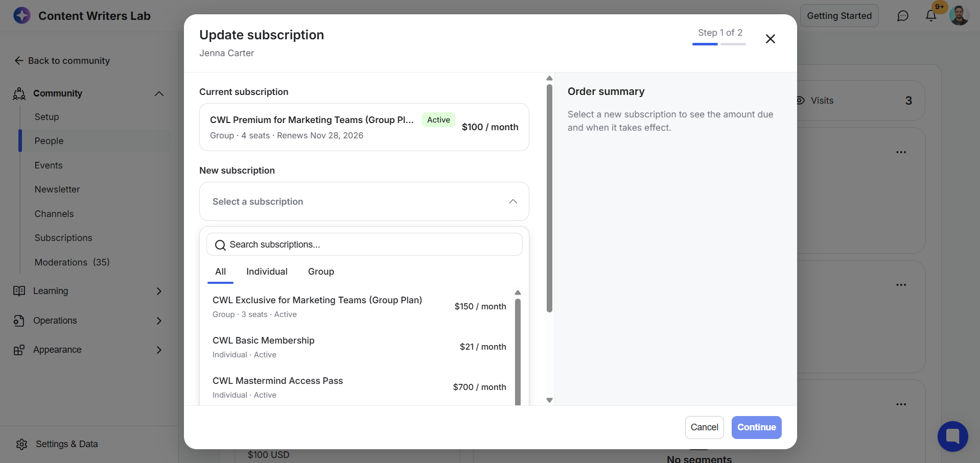Open the support chat launcher bubble

pyautogui.click(x=952, y=436)
